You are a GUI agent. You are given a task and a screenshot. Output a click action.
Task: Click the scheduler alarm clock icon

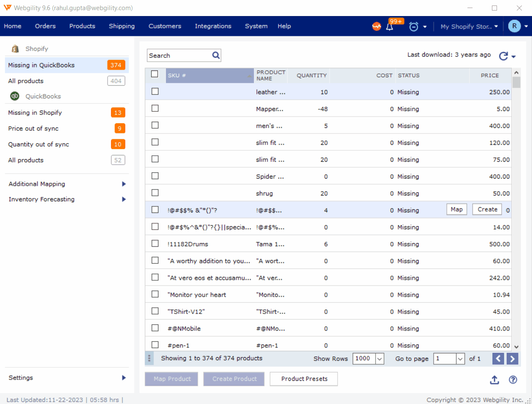coord(413,27)
